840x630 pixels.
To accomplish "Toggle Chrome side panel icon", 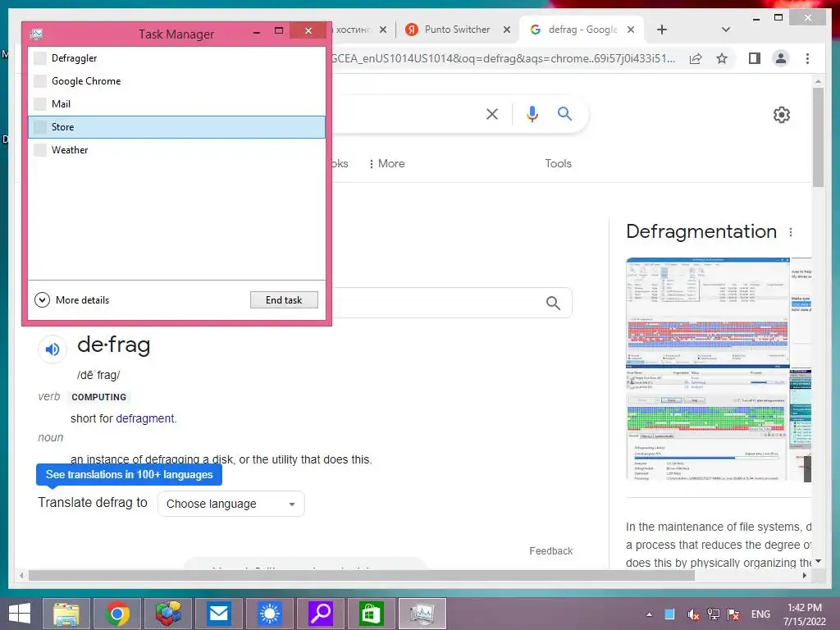I will pyautogui.click(x=755, y=58).
